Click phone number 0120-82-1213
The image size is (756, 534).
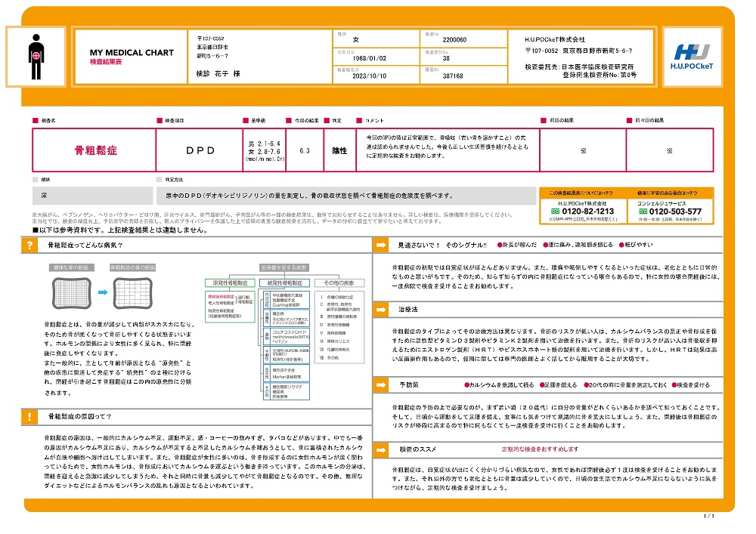point(587,211)
